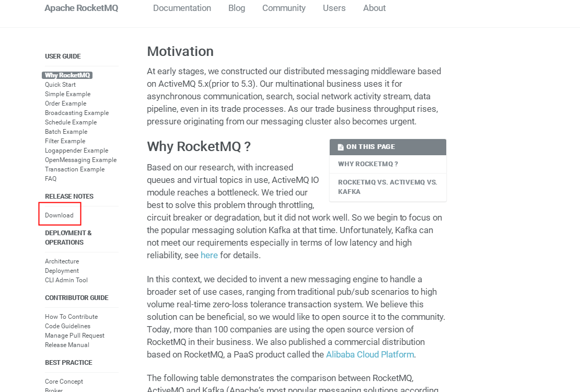The height and width of the screenshot is (392, 580).
Task: Click the CONTRIBUTOR GUIDE section title
Action: (x=77, y=298)
